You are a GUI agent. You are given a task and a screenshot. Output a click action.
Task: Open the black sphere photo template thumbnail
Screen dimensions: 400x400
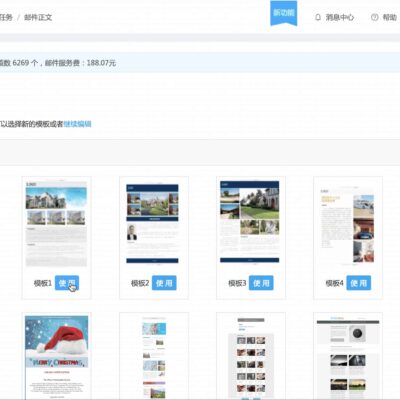click(x=348, y=357)
